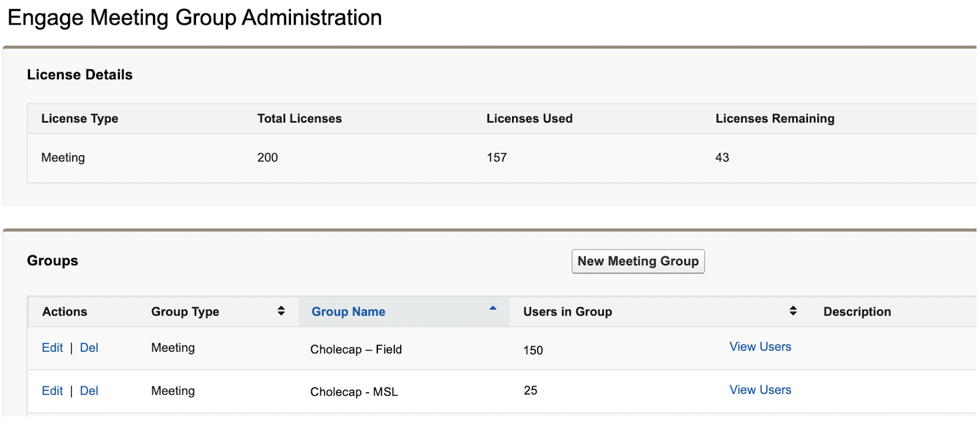Select the Cholecap – Field group name cell

pos(356,349)
